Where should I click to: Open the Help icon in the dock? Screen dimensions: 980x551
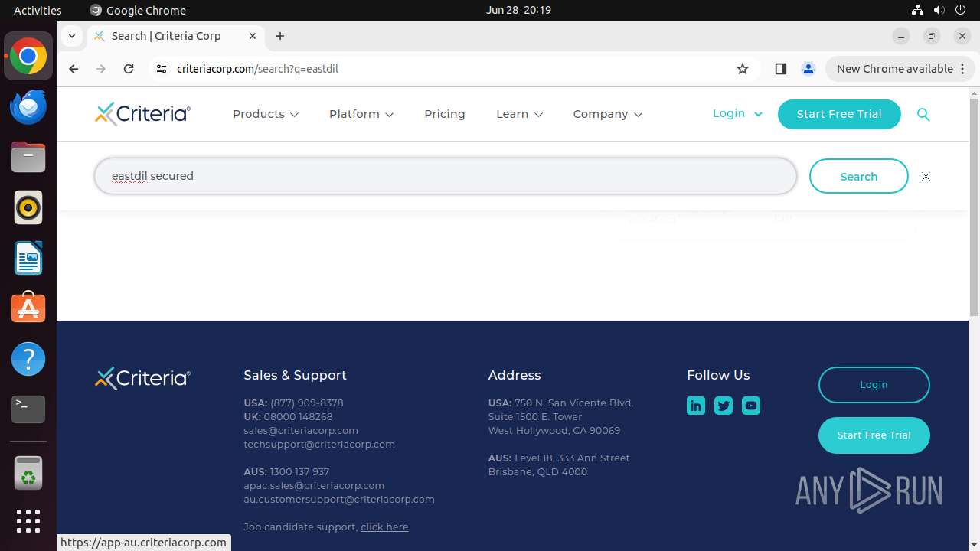pos(28,359)
